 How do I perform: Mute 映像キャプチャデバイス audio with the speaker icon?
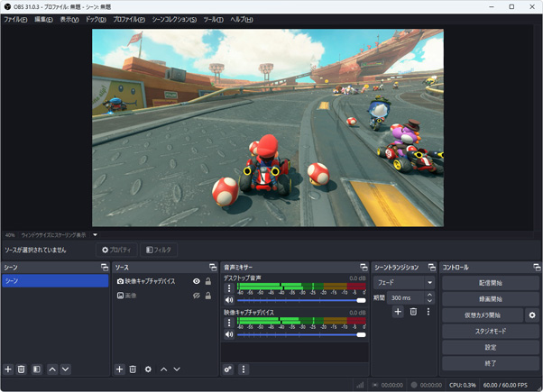[229, 334]
